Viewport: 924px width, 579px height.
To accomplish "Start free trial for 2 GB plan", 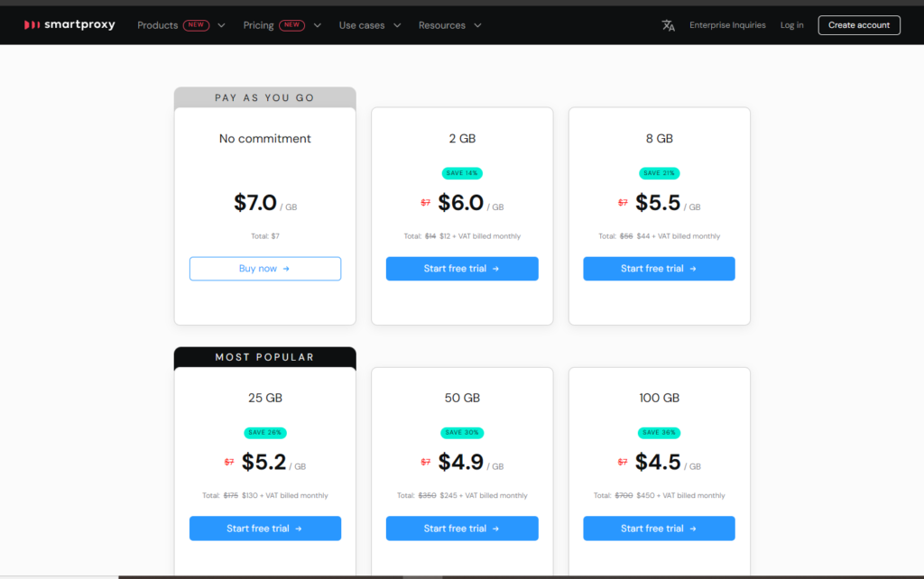I will 462,269.
